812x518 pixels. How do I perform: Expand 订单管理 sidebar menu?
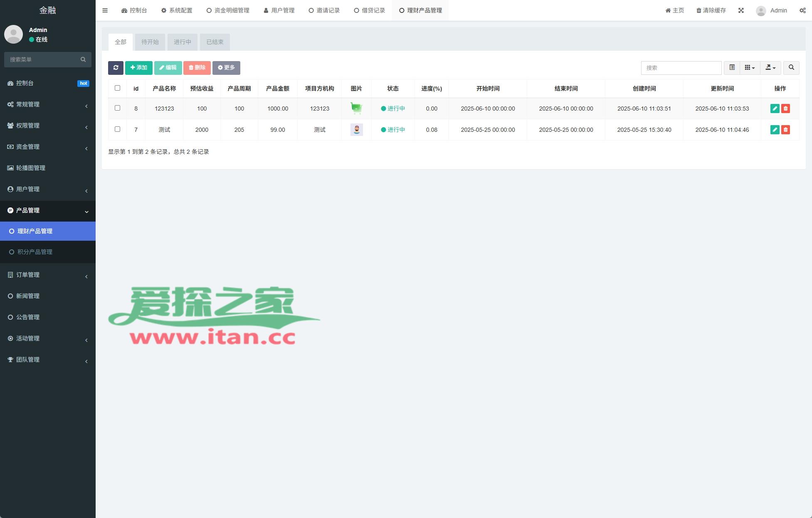48,275
